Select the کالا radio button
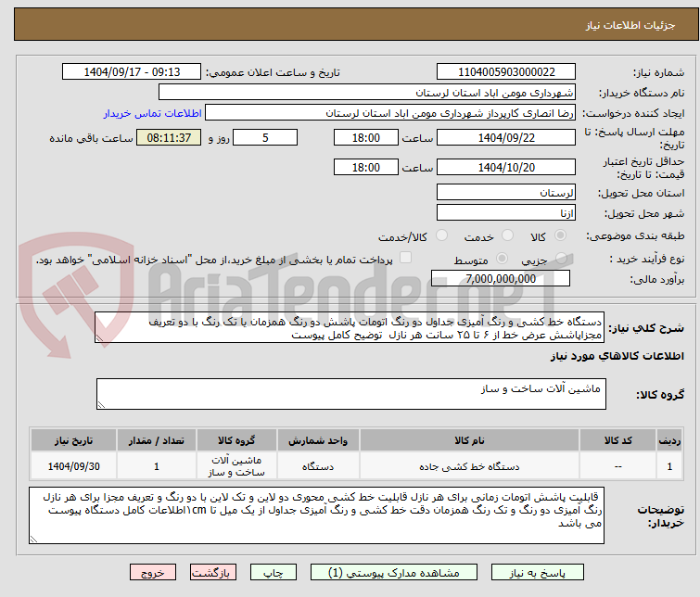Viewport: 700px width, 597px height. point(560,235)
